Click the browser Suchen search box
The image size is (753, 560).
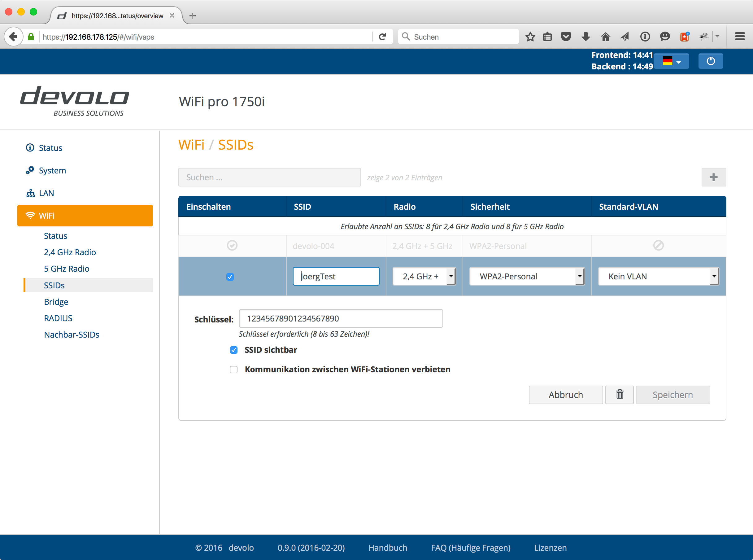[x=458, y=37]
